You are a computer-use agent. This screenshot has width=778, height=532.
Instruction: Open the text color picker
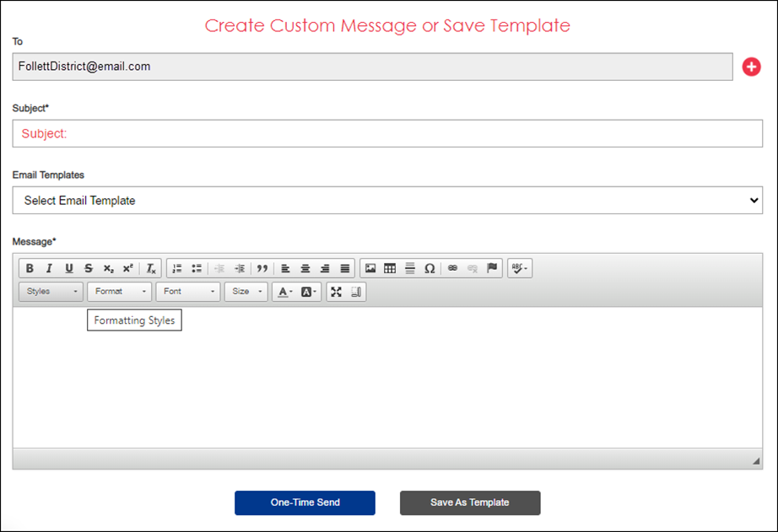pyautogui.click(x=285, y=292)
